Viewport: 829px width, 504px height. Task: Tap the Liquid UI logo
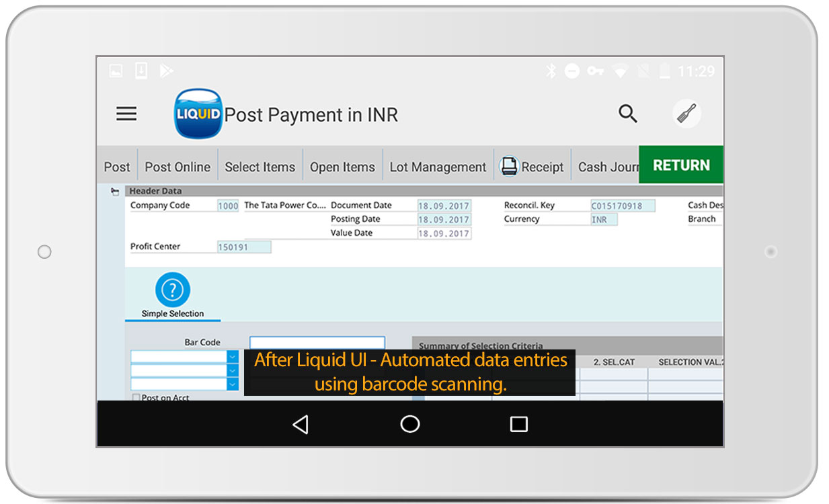(x=198, y=114)
